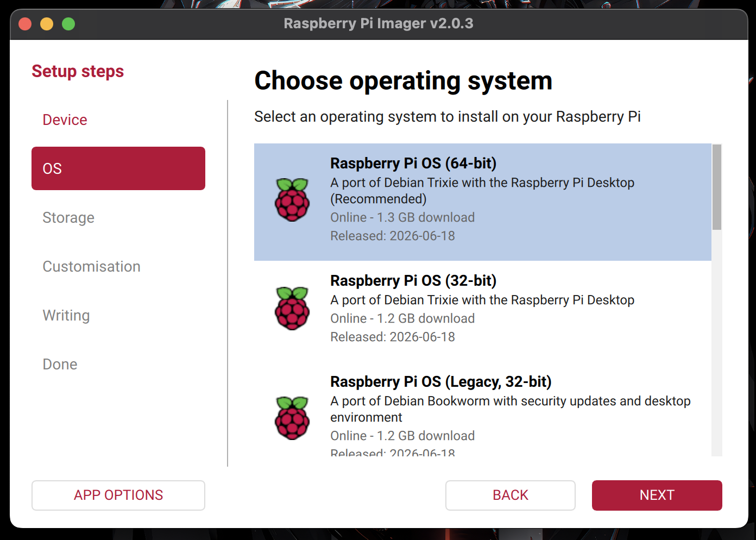Click 'Online - 1.3 GB download' text

(x=402, y=217)
